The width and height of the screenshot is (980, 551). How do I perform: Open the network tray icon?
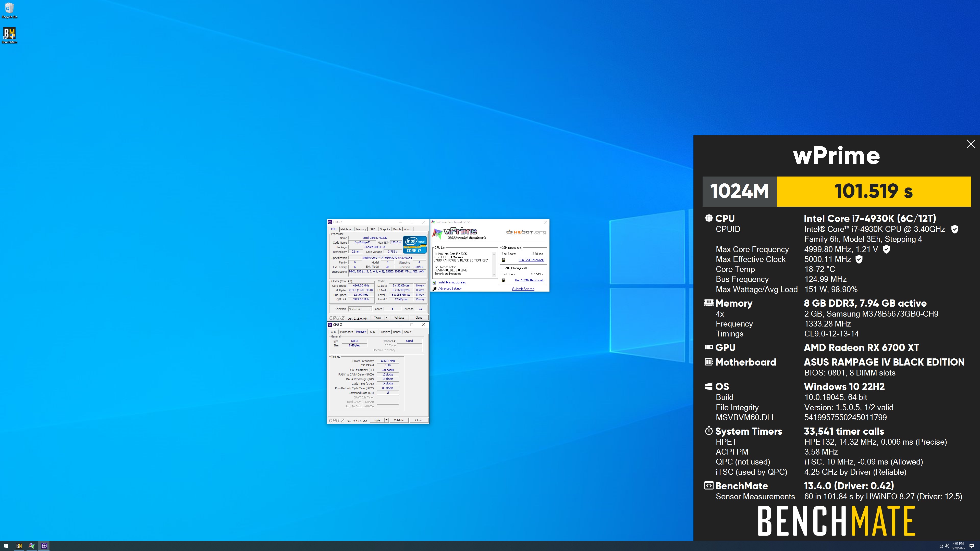click(x=941, y=546)
